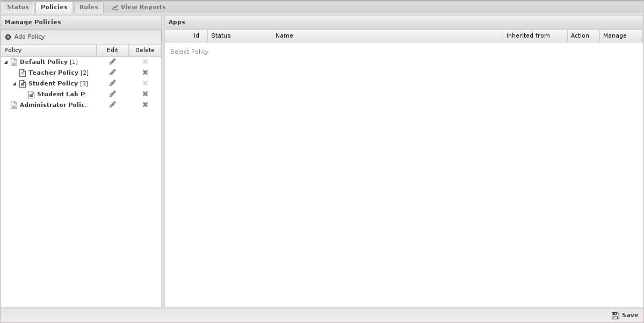The width and height of the screenshot is (644, 323).
Task: Delete the Administrator Policy
Action: 145,104
